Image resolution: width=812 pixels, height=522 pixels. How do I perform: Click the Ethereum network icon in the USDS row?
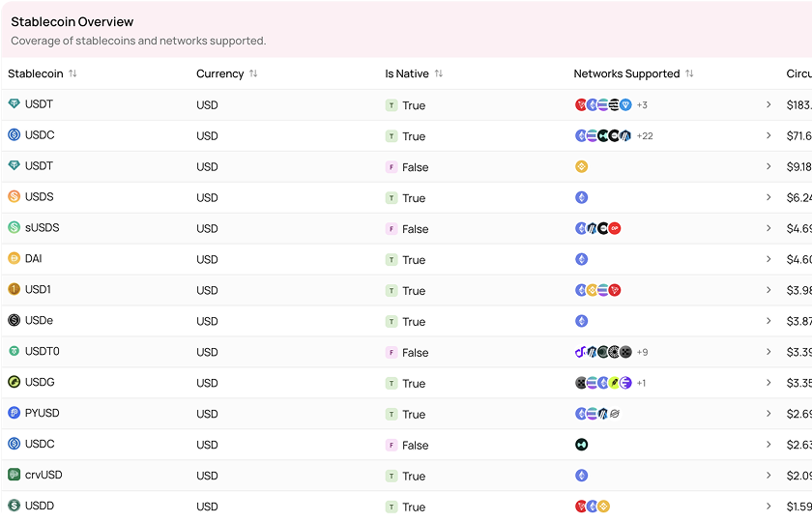(582, 197)
